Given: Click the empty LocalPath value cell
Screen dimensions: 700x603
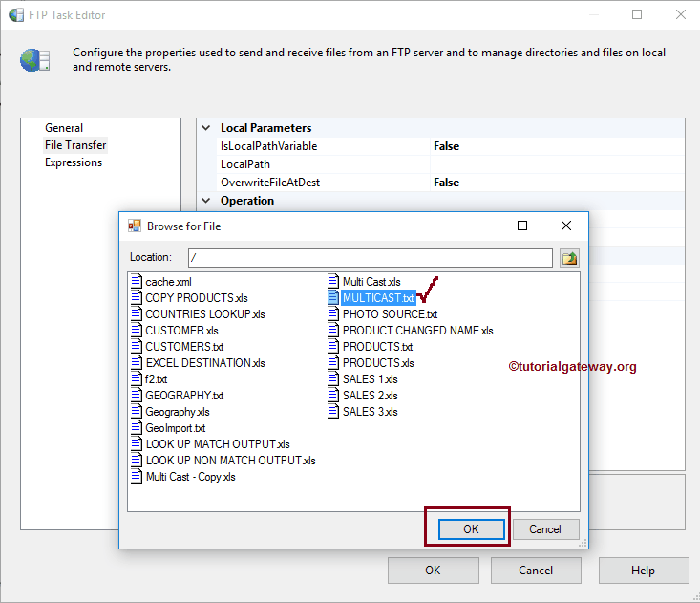Looking at the screenshot, I should [x=557, y=164].
